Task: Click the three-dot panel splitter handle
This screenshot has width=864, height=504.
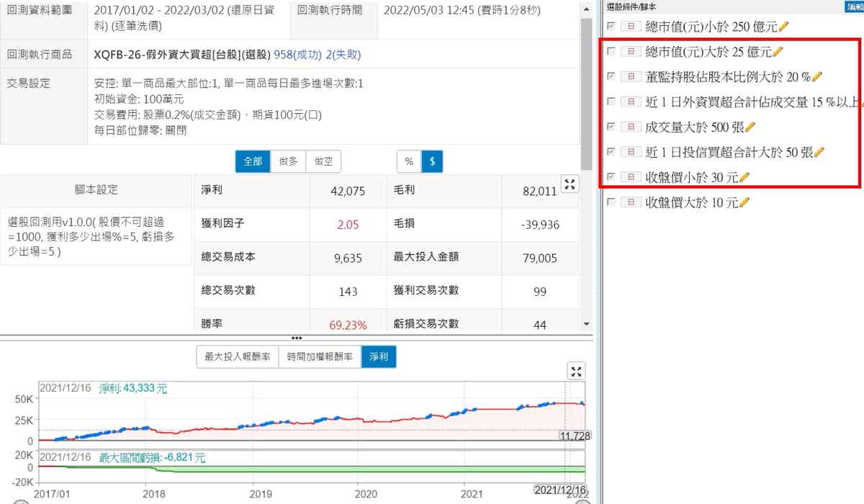Action: pyautogui.click(x=296, y=337)
